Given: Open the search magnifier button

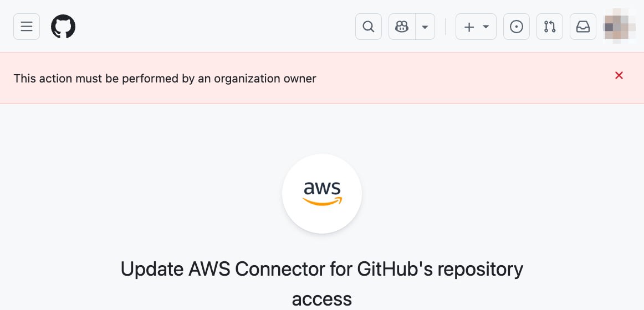Looking at the screenshot, I should (369, 27).
